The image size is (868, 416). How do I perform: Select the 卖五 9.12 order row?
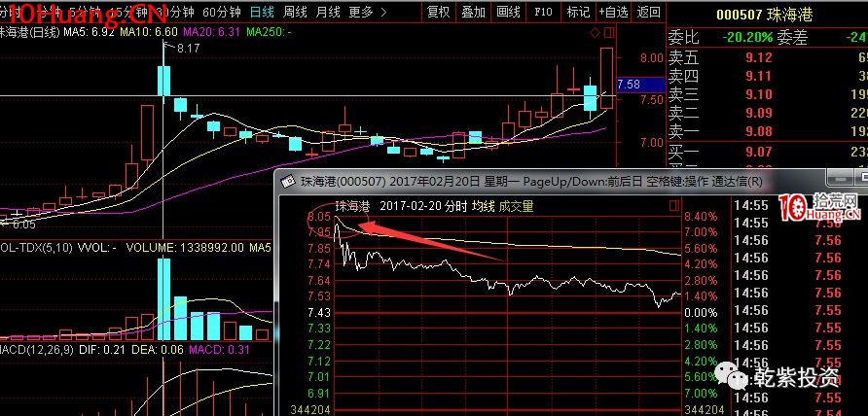(768, 57)
